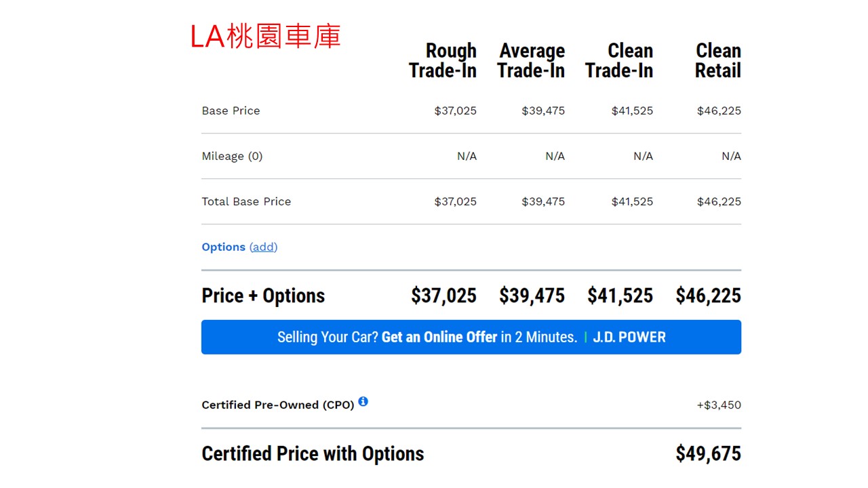Image resolution: width=868 pixels, height=488 pixels.
Task: Click the $49,675 certified price
Action: [709, 453]
